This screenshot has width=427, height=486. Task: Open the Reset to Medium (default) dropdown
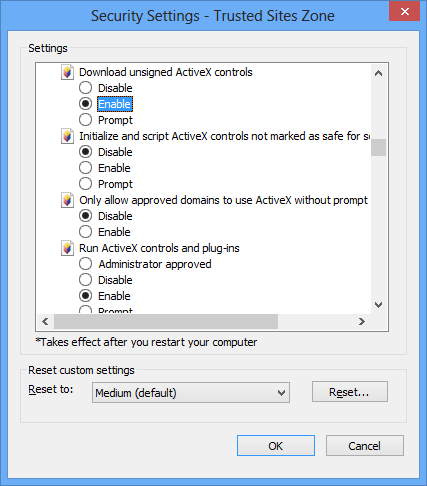pos(191,393)
